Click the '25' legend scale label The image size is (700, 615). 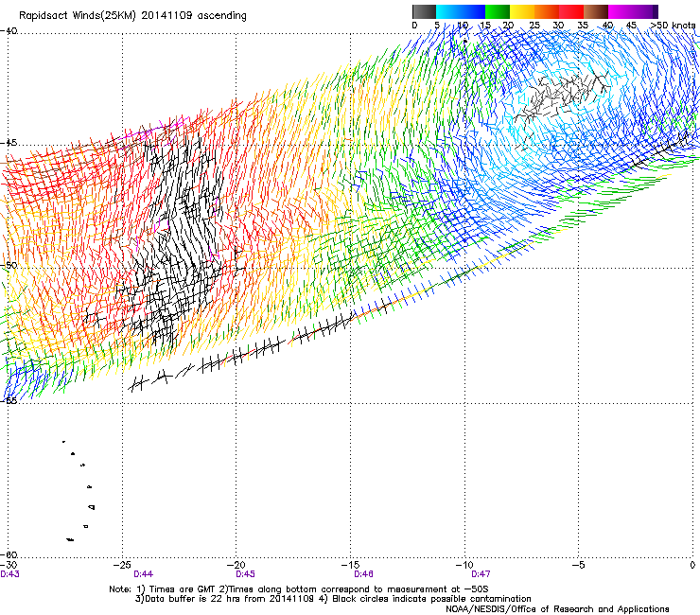(x=534, y=26)
